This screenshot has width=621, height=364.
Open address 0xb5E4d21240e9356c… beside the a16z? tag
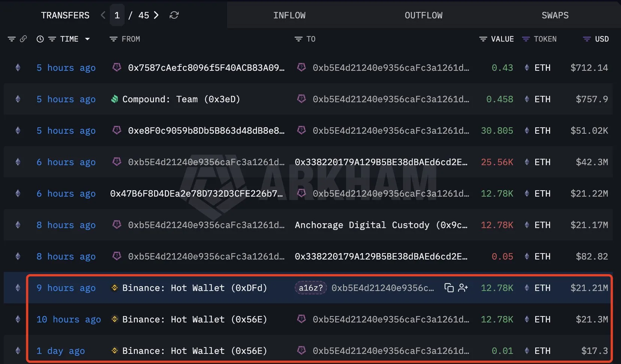pos(383,288)
